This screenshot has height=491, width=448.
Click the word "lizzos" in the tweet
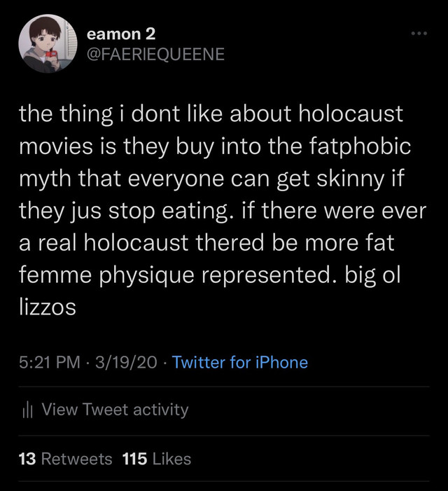coord(48,307)
